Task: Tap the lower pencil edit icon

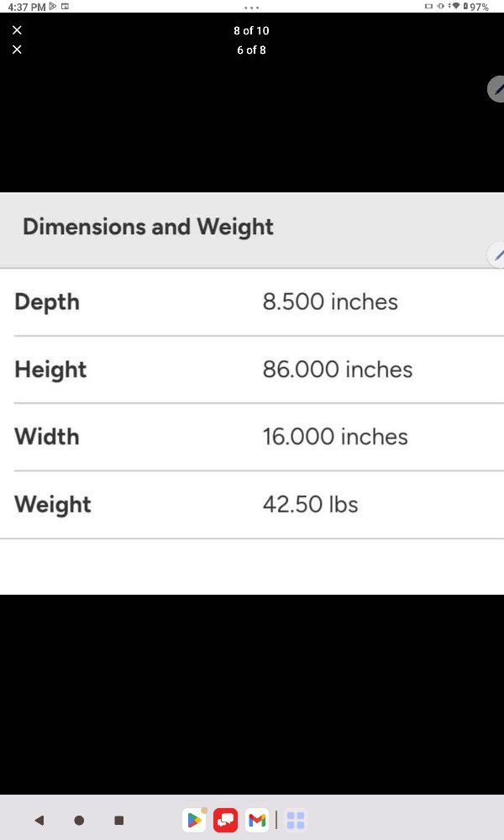Action: pos(496,255)
